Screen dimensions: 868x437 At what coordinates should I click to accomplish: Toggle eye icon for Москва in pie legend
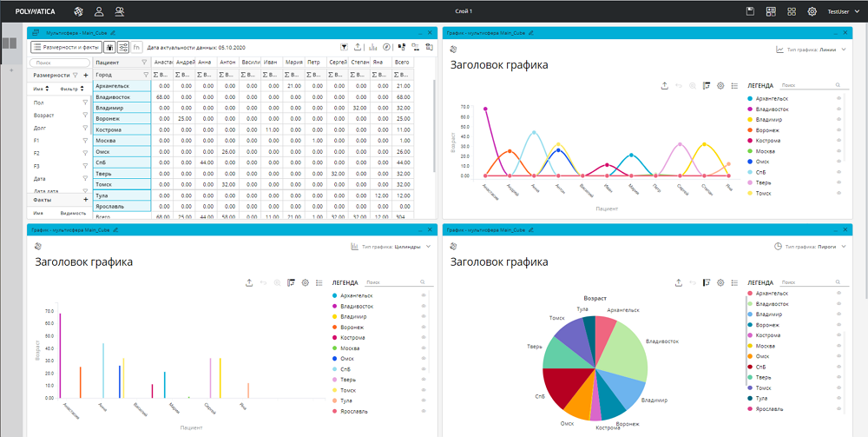[x=838, y=346]
